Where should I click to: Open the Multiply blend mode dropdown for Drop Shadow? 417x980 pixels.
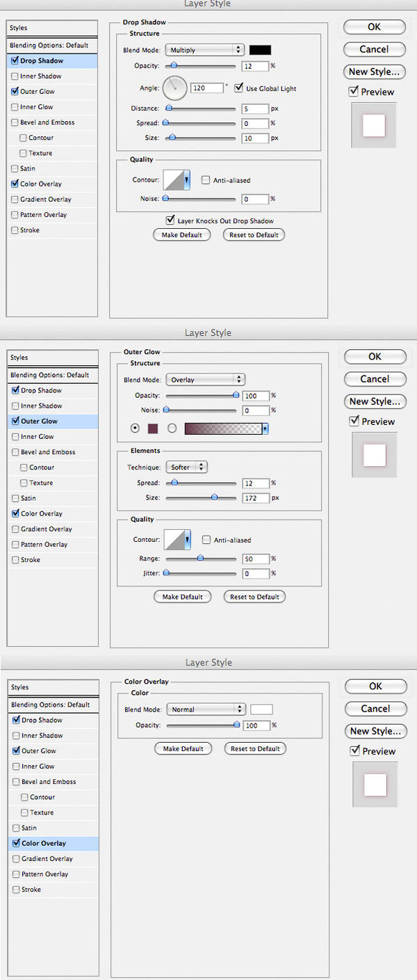click(204, 50)
